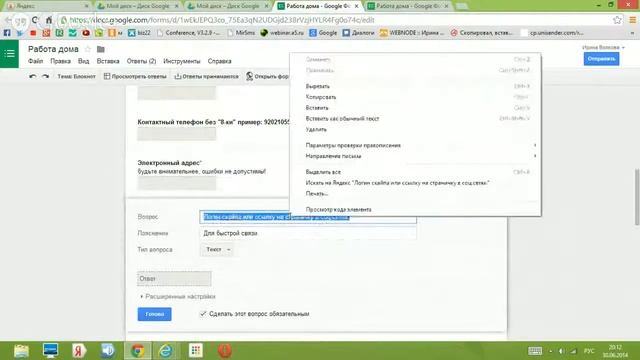Choose Просмотр кода элемента

416,209
